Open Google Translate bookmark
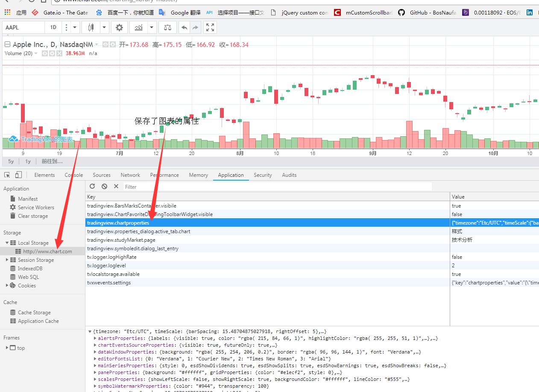The width and height of the screenshot is (539, 392). (179, 13)
